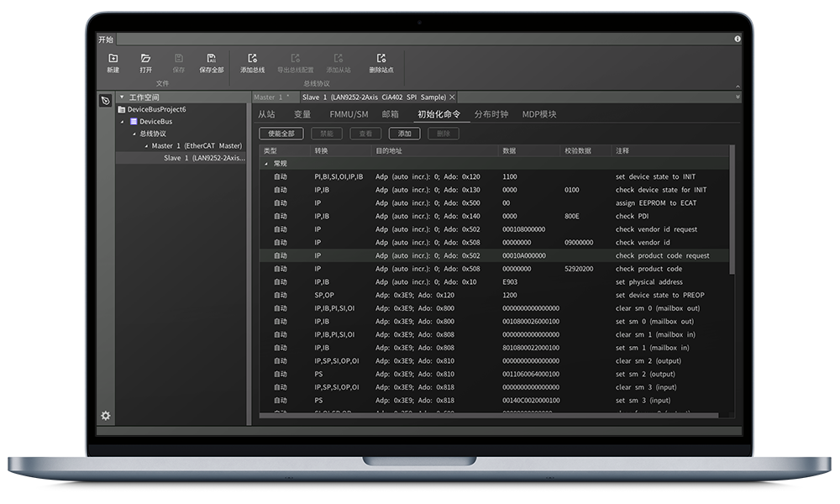The height and width of the screenshot is (504, 840).
Task: Open the 分布时钟 tab
Action: tap(491, 114)
